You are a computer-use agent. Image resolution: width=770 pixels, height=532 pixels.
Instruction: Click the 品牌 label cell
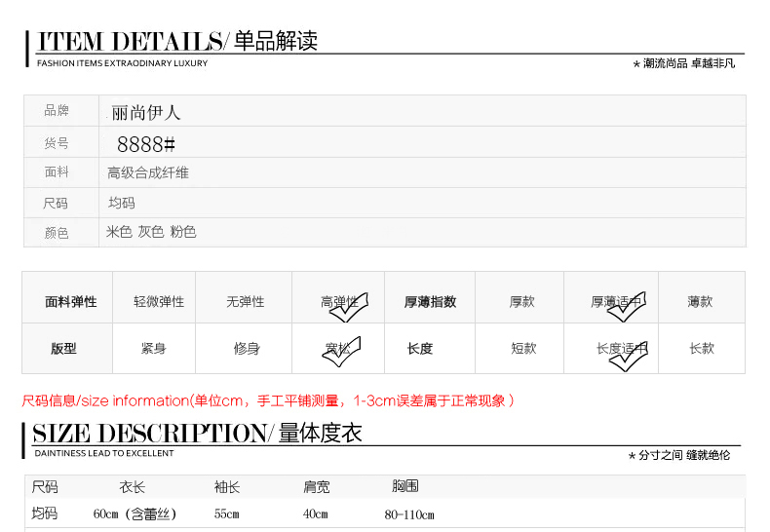click(61, 111)
